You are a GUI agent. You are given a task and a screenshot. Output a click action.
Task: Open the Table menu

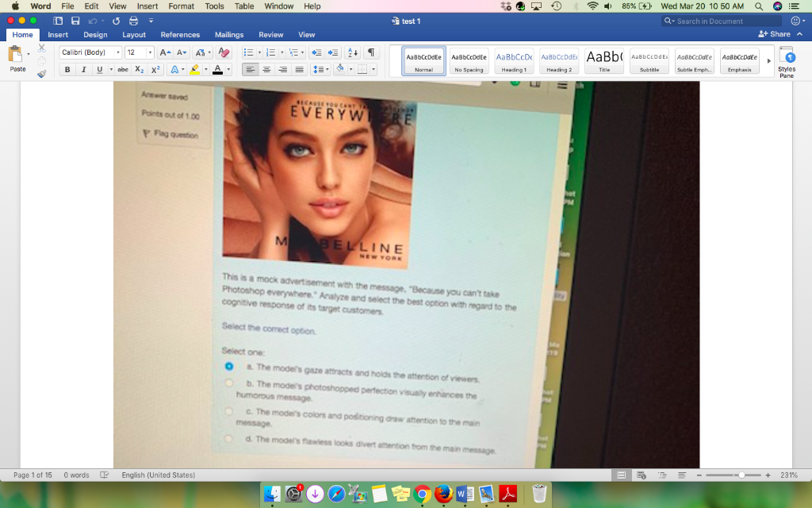click(x=243, y=6)
